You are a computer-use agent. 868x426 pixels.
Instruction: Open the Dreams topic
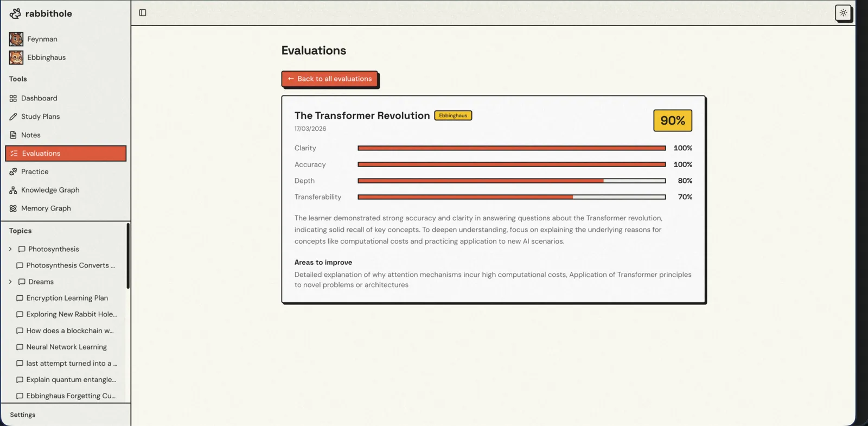41,282
